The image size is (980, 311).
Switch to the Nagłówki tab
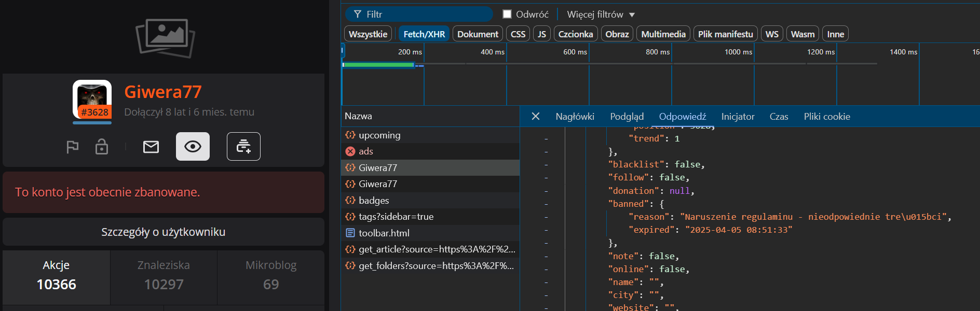coord(575,117)
